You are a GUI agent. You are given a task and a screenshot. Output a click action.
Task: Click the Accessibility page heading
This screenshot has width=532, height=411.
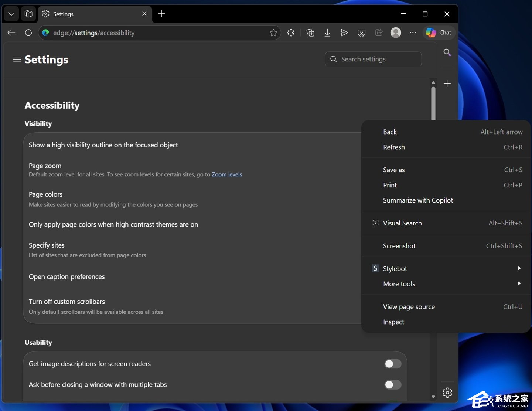click(x=52, y=105)
